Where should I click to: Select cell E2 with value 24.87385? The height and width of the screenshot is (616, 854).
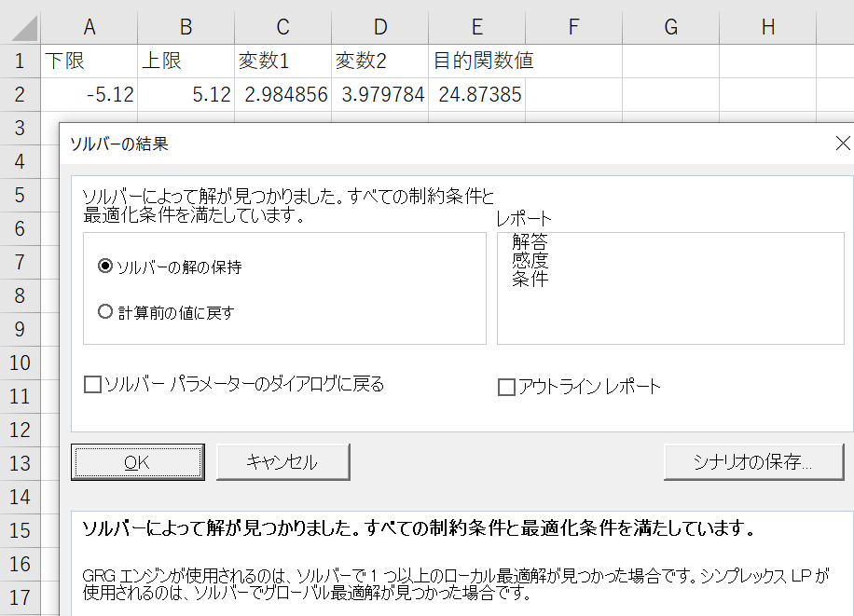[x=476, y=94]
